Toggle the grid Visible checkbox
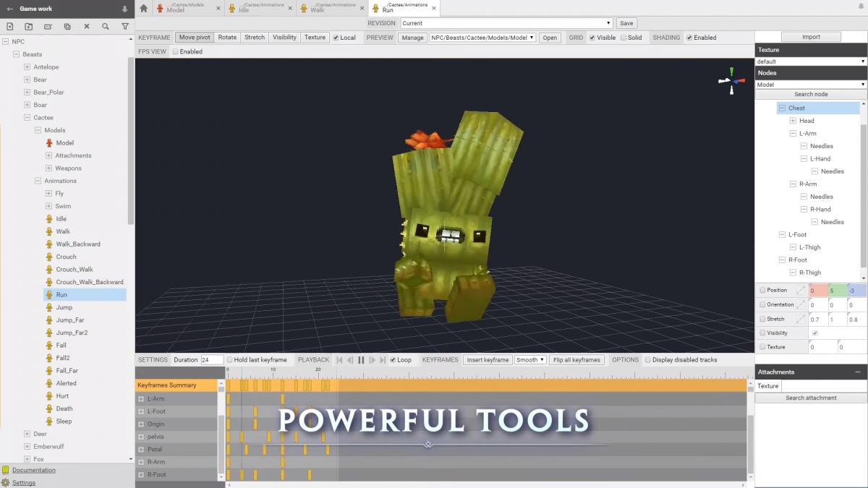The image size is (868, 488). click(592, 38)
